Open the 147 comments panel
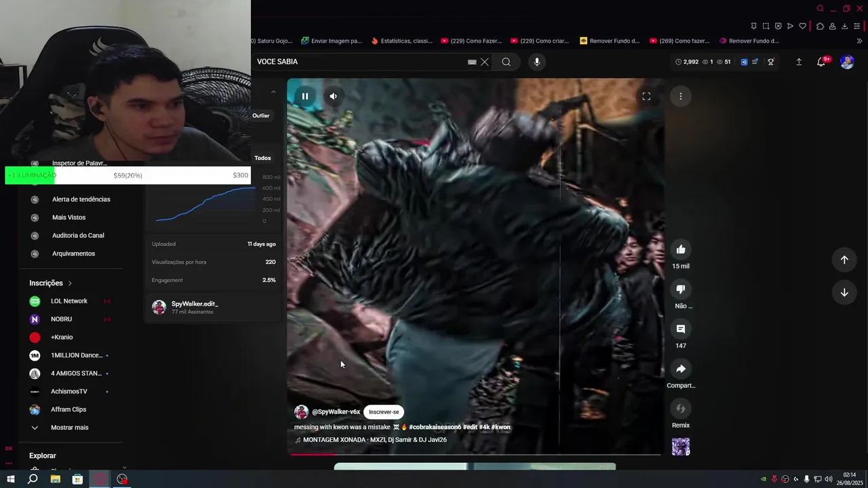Screen dimensions: 868x488 (681, 329)
